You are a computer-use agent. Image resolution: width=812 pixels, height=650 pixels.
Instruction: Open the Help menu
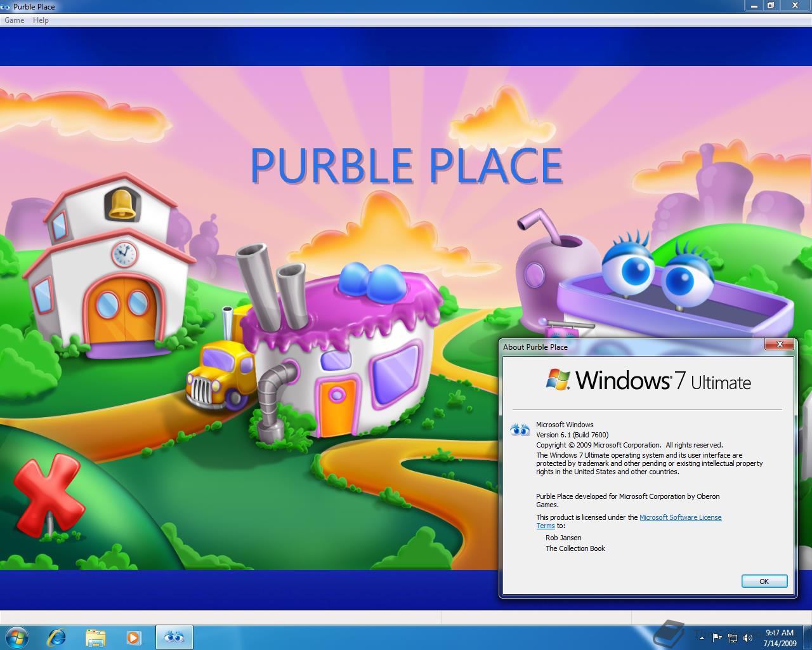pos(41,20)
